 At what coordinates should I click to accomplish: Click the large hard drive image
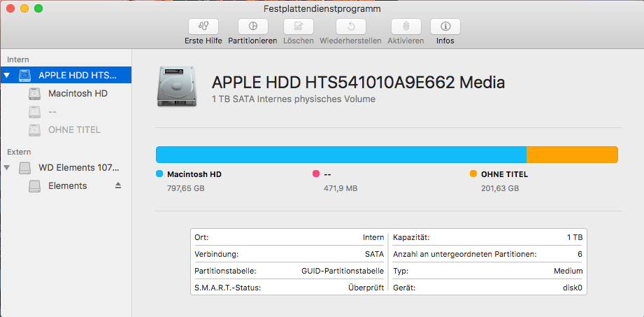[x=177, y=87]
